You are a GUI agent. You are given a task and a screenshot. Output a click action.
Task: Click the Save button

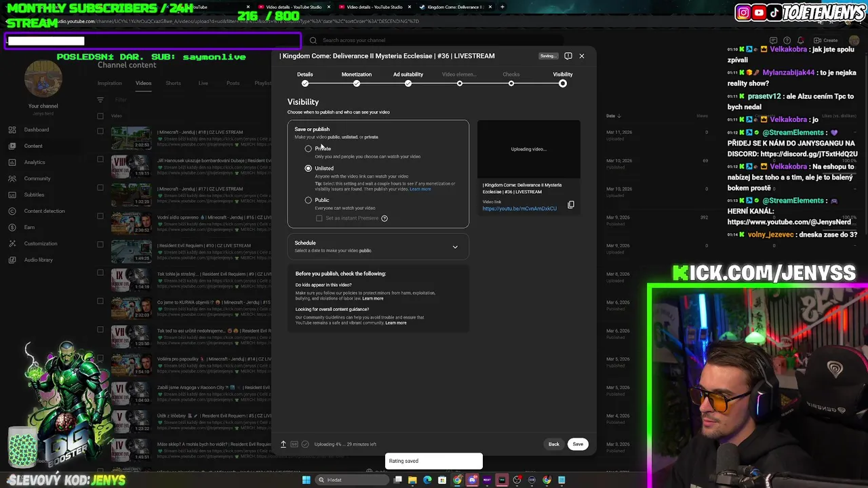(578, 444)
